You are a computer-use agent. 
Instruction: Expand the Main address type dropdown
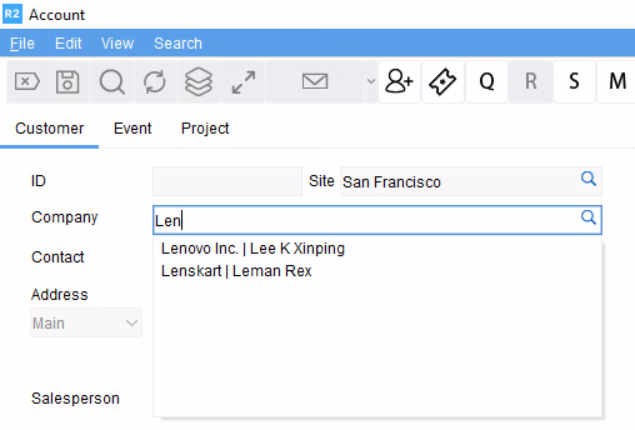(131, 323)
